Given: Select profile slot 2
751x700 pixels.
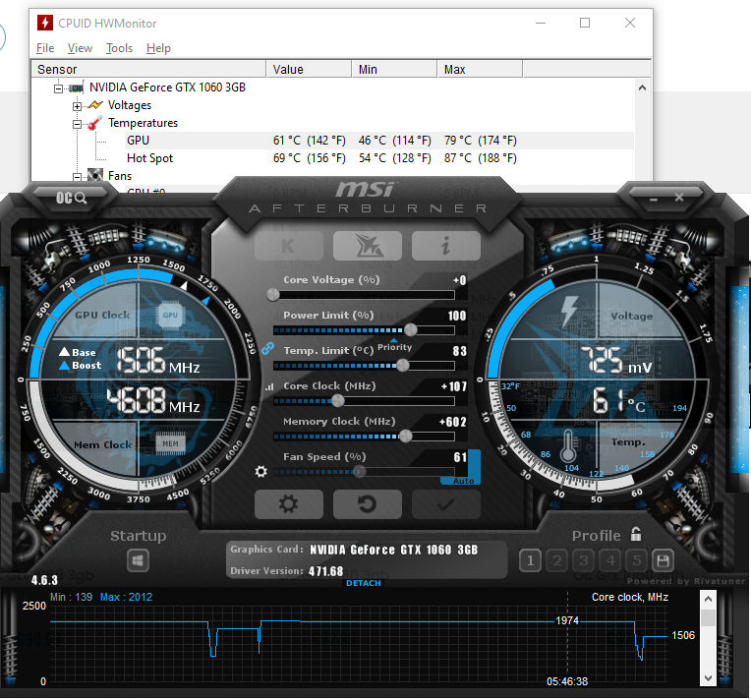Looking at the screenshot, I should coord(557,560).
